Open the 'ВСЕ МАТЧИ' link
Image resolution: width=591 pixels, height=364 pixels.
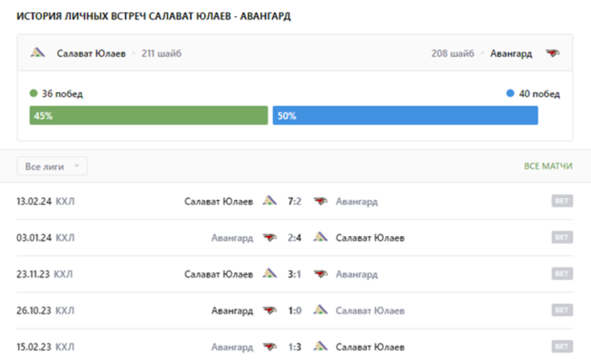tap(548, 166)
